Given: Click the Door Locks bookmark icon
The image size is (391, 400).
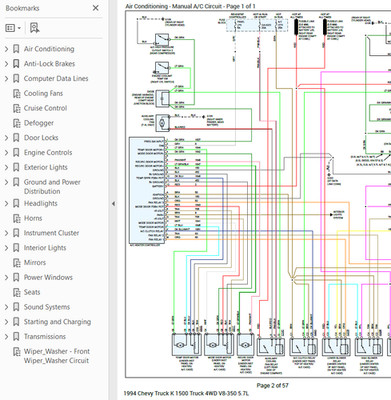Looking at the screenshot, I should 16,138.
